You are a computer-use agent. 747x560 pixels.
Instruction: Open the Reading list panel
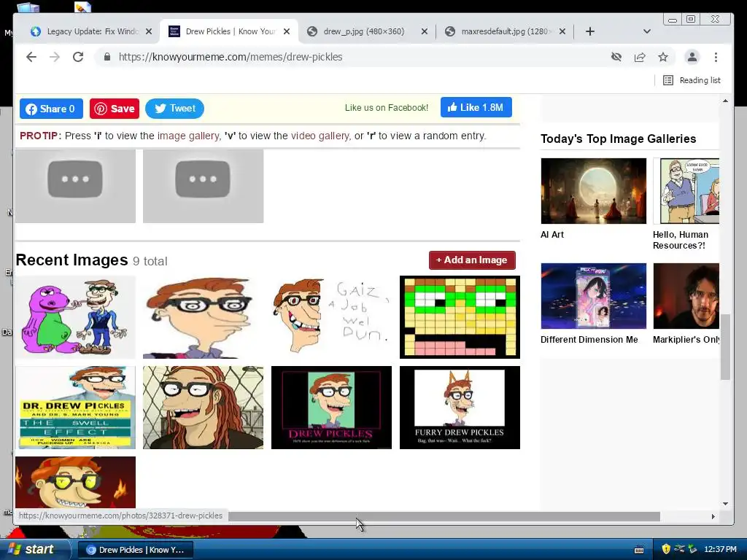pyautogui.click(x=692, y=80)
